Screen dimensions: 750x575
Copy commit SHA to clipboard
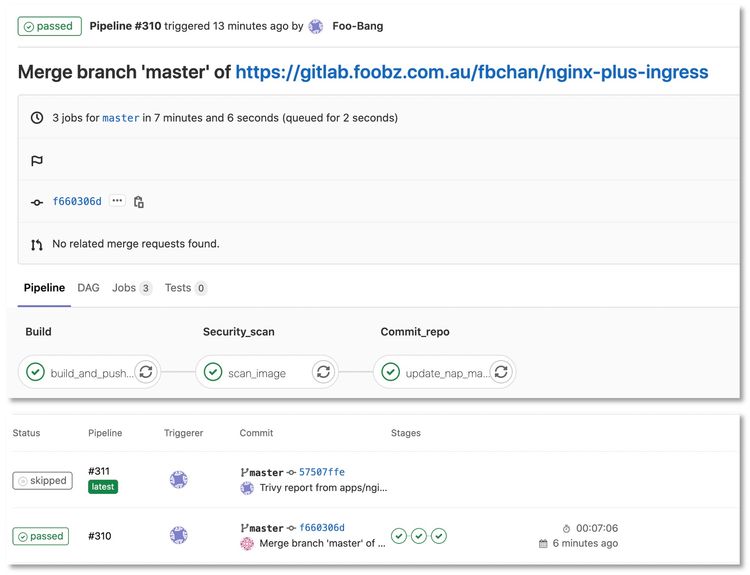tap(139, 202)
